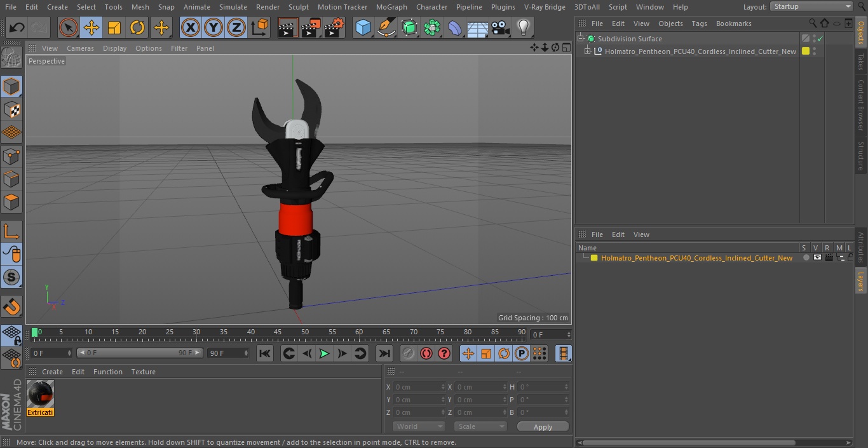The height and width of the screenshot is (448, 868).
Task: Expand the Holmatro_Pentheon object tree node
Action: tap(588, 51)
